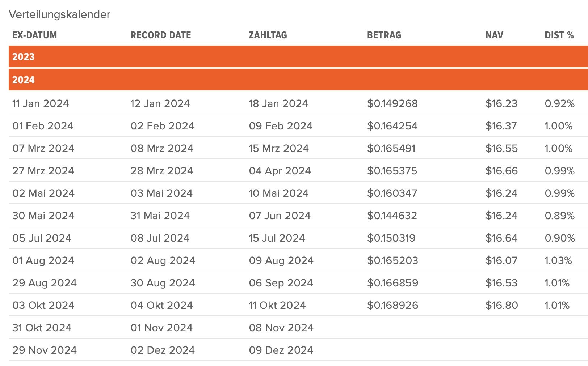Select the NAV column header
This screenshot has width=588, height=366.
pos(494,35)
